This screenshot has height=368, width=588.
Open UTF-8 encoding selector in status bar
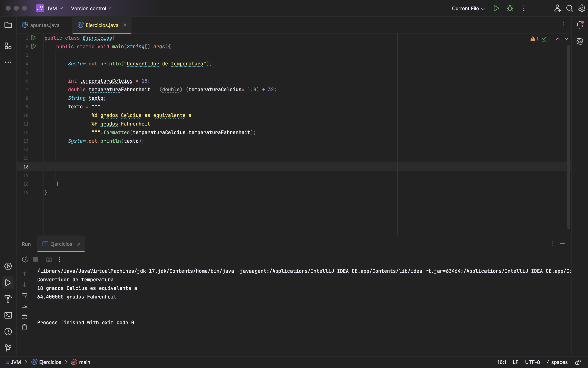(x=532, y=362)
